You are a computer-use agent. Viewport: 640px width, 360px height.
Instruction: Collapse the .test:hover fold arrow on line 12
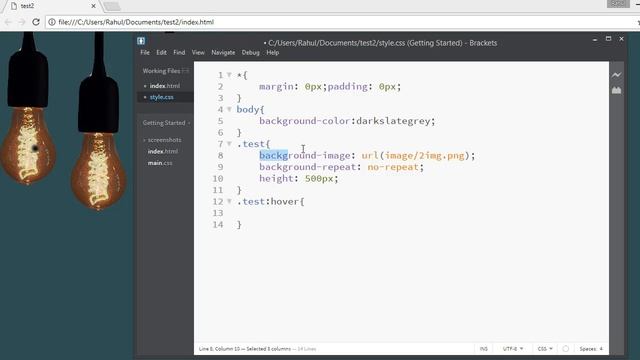click(229, 201)
